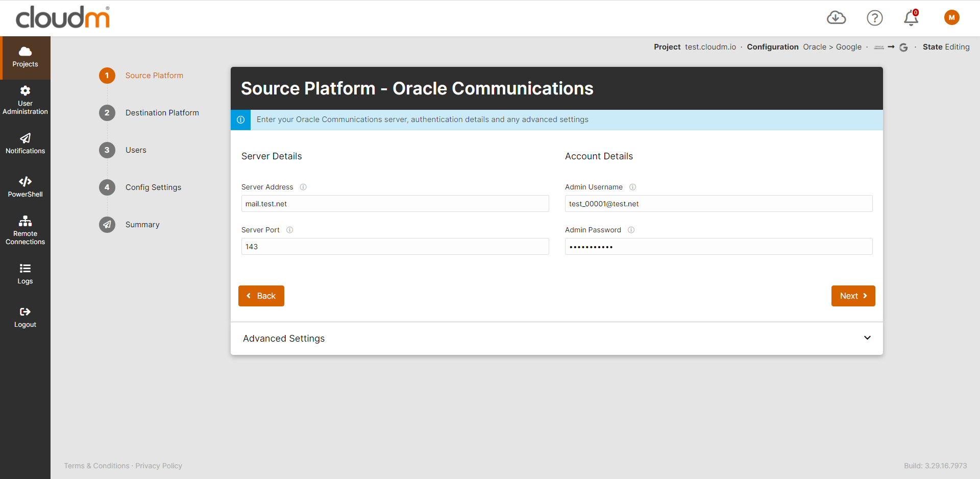Go to Config Settings step
This screenshot has height=479, width=980.
coord(153,187)
